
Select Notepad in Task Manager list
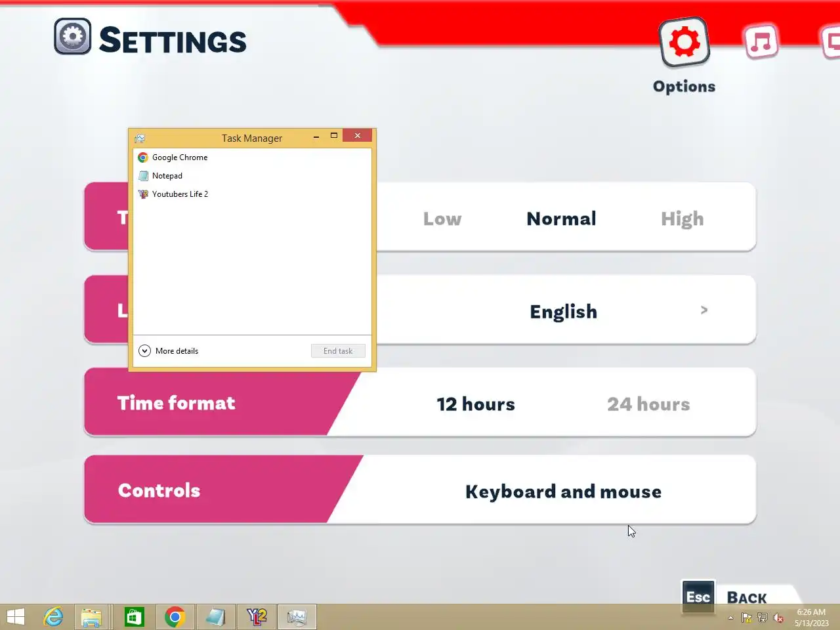click(x=252, y=176)
